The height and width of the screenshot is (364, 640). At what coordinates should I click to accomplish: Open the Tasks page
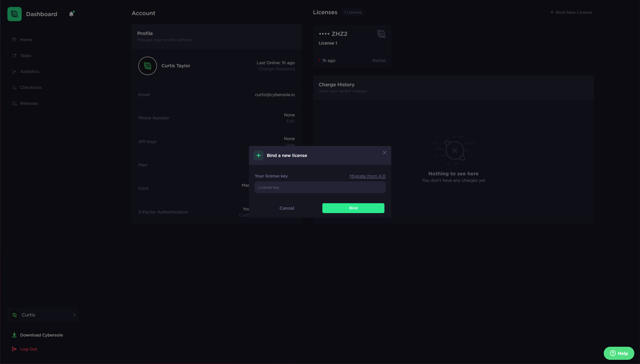pos(25,55)
